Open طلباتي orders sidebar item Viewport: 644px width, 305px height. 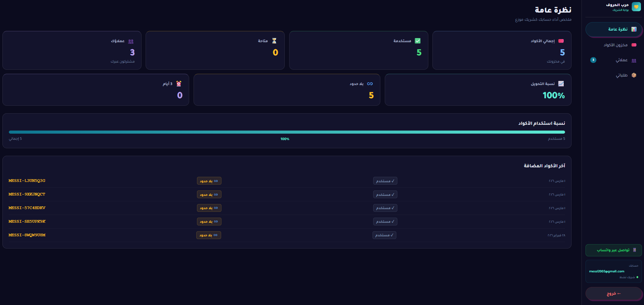621,75
